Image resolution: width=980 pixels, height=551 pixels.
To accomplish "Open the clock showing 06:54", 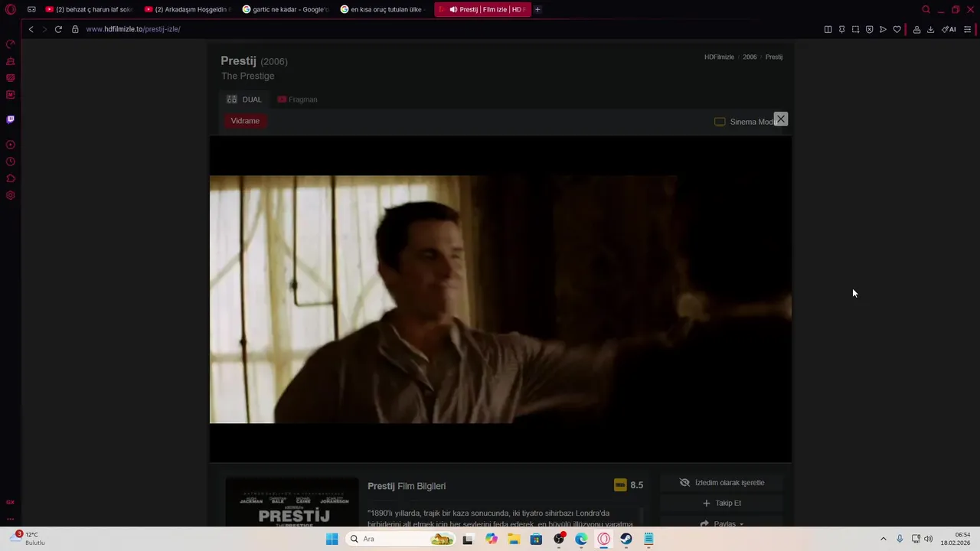I will [955, 539].
